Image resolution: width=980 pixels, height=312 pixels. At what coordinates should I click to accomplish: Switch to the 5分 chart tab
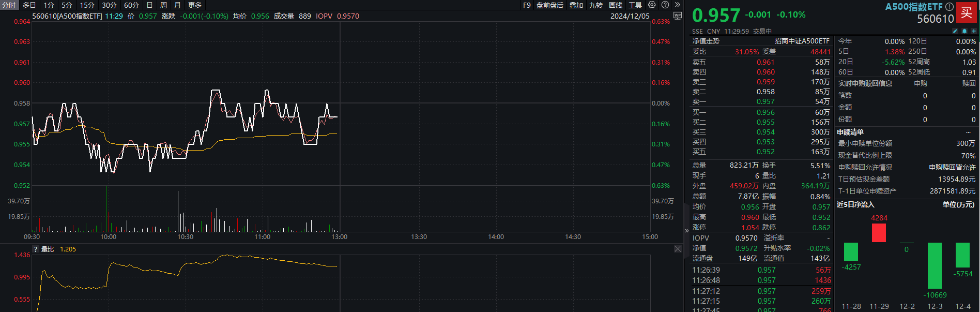click(x=67, y=5)
